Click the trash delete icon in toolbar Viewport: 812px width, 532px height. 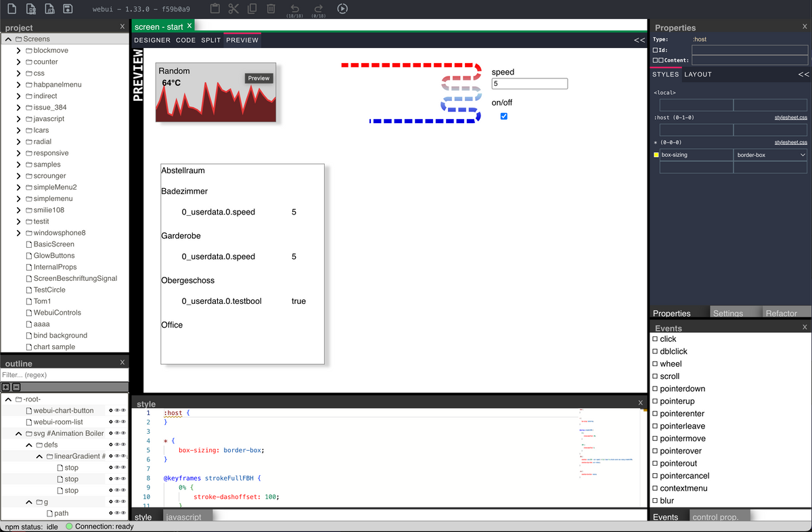pos(271,9)
